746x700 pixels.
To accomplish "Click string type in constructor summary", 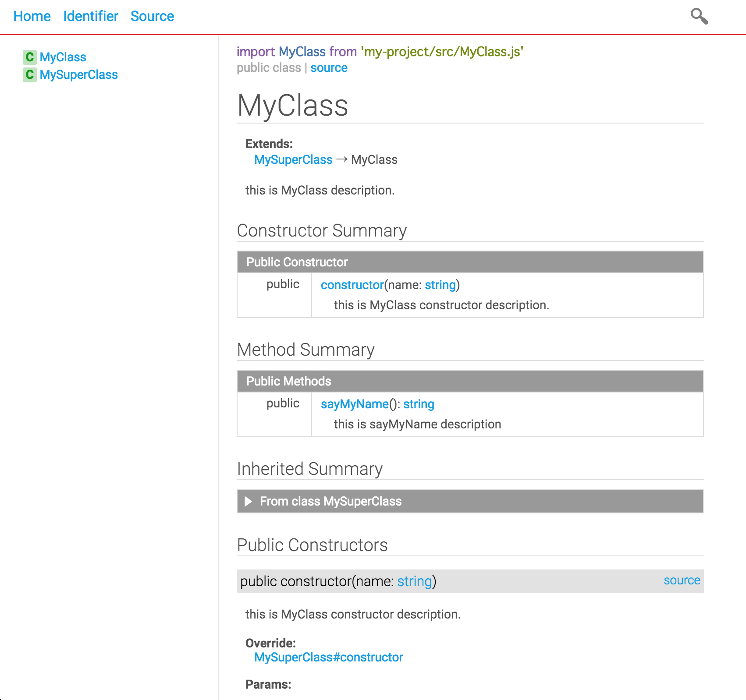I will tap(440, 285).
